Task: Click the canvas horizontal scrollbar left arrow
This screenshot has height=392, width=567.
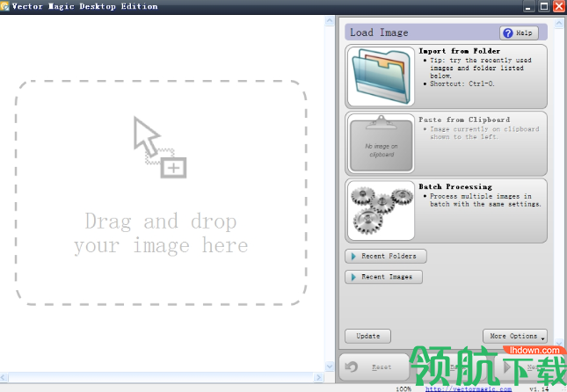Action: click(4, 378)
